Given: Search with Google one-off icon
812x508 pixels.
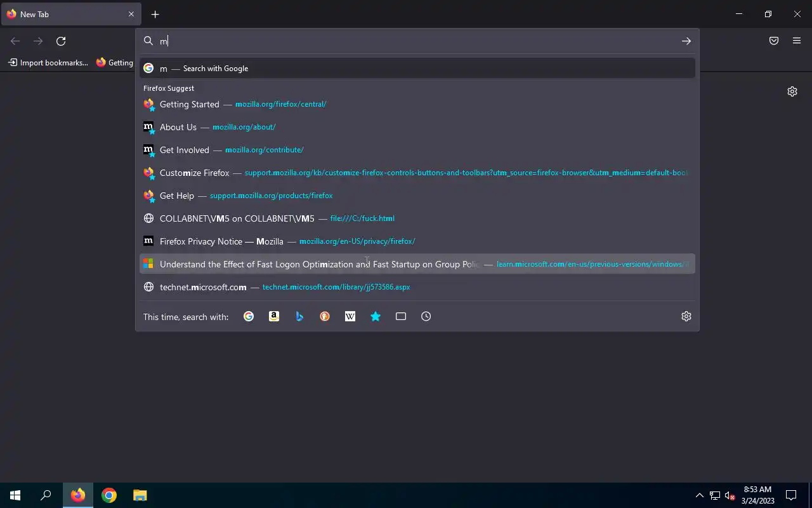Looking at the screenshot, I should 249,316.
